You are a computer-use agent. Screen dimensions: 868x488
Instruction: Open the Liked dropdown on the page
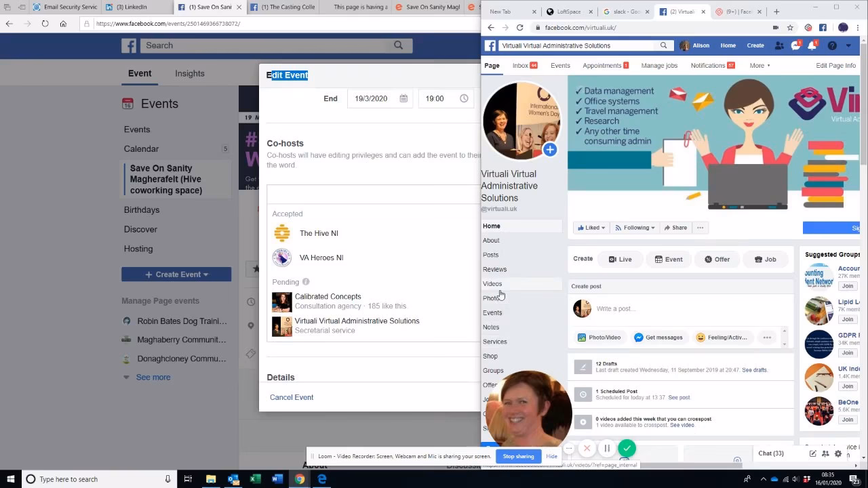[591, 228]
